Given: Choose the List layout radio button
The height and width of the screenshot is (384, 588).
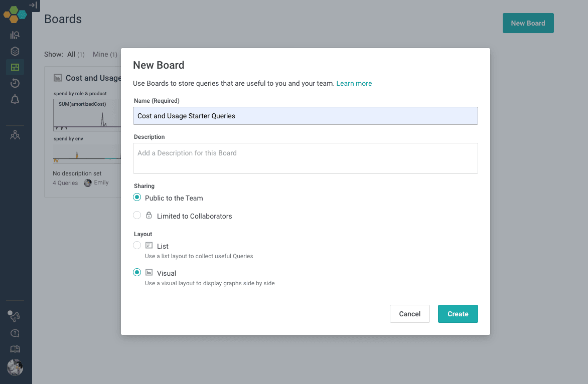Looking at the screenshot, I should pyautogui.click(x=137, y=246).
